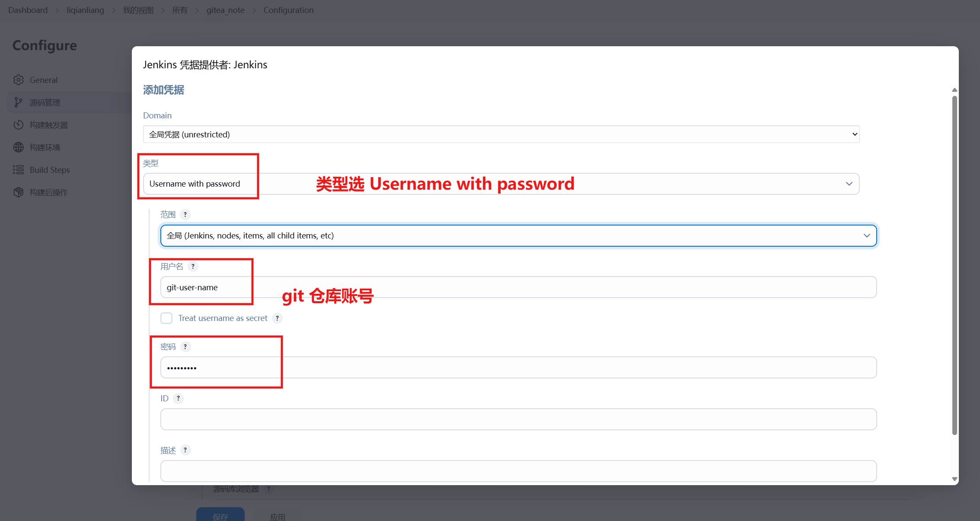Go to gitea_note in breadcrumb
This screenshot has width=980, height=521.
coord(225,10)
